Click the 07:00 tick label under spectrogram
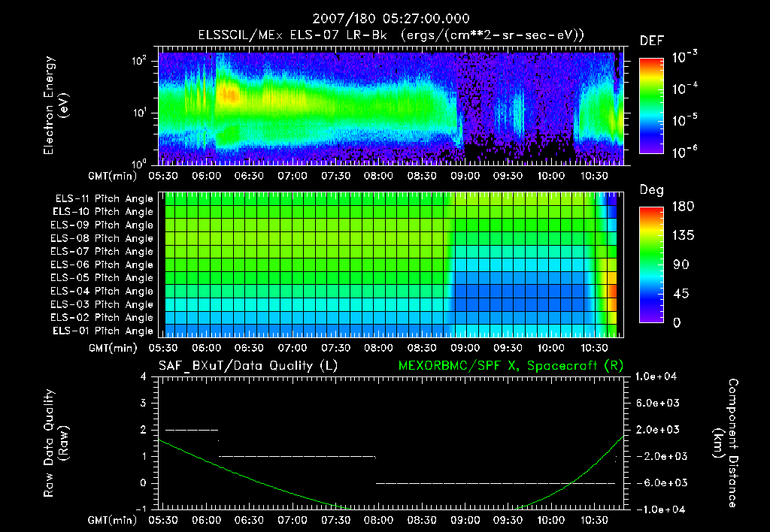The image size is (770, 532). click(293, 176)
